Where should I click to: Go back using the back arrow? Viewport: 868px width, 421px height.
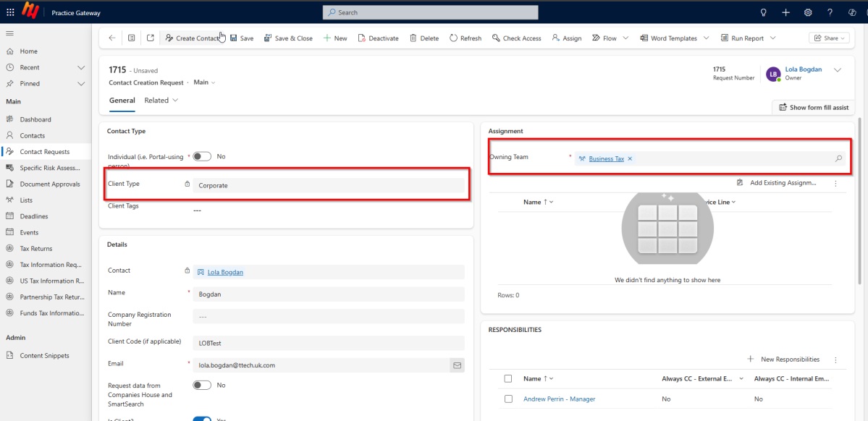pos(112,38)
